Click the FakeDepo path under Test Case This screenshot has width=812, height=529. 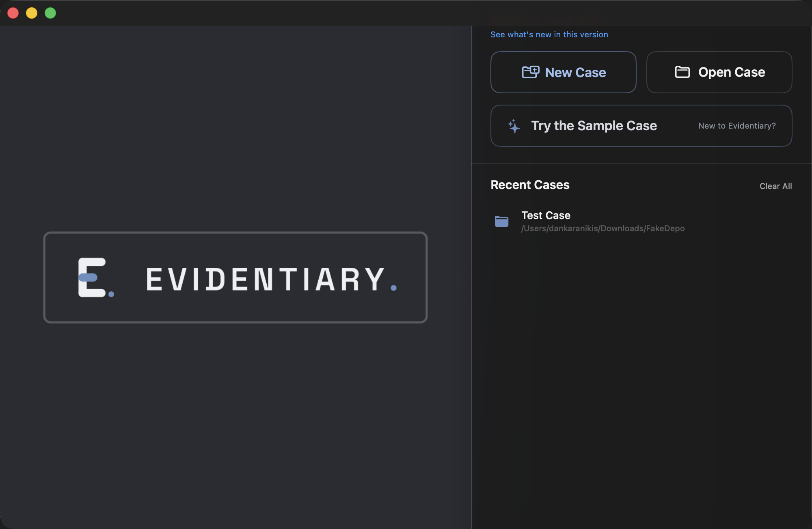click(x=603, y=228)
